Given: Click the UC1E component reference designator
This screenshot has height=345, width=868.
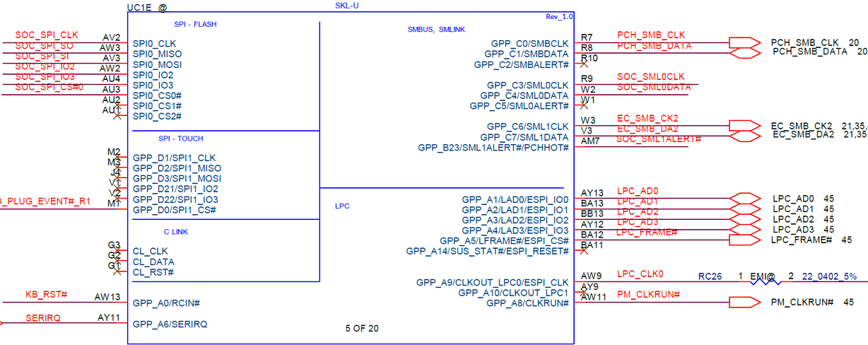Looking at the screenshot, I should tap(139, 8).
